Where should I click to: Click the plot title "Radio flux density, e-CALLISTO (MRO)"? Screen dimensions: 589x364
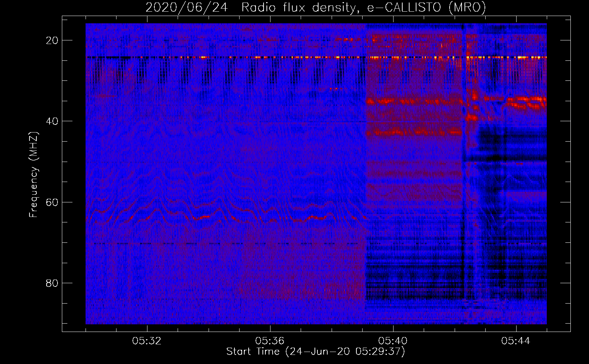pos(363,7)
